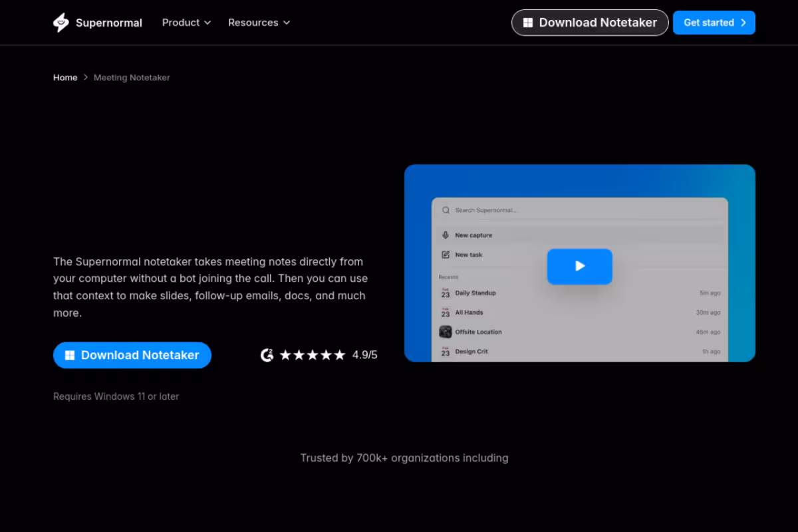Select the All Hands row

(580, 313)
